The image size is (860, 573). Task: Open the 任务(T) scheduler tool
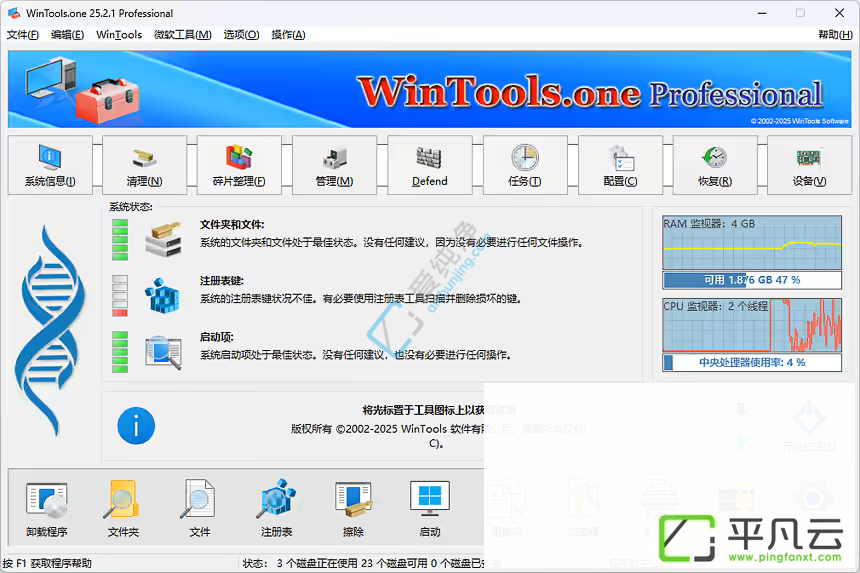coord(525,165)
